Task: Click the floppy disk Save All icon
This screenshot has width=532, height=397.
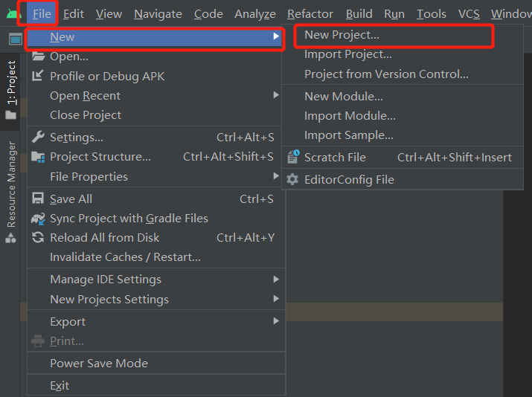Action: coord(38,198)
